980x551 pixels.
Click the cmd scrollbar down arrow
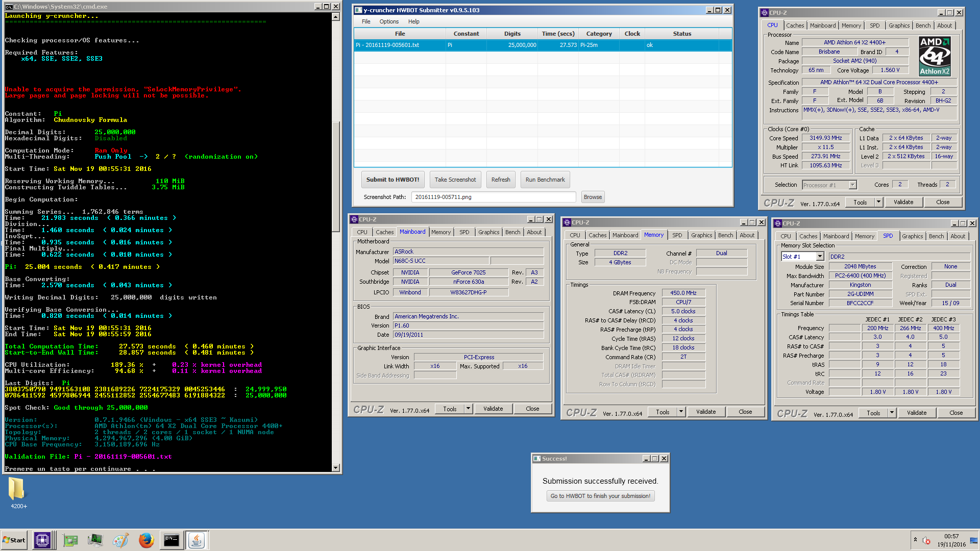335,468
